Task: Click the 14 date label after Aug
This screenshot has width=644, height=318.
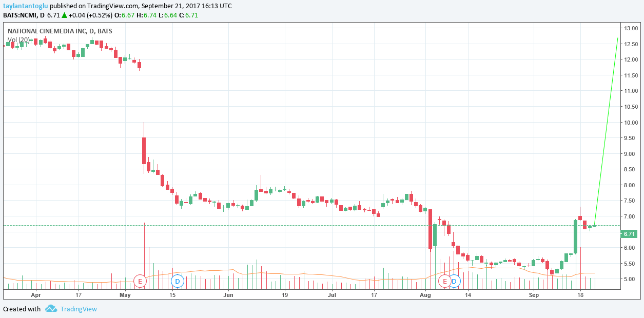Action: (468, 295)
